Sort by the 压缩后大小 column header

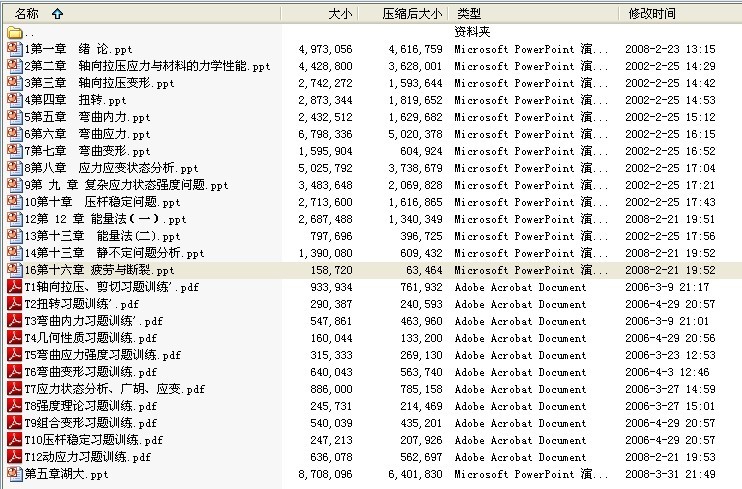click(402, 14)
